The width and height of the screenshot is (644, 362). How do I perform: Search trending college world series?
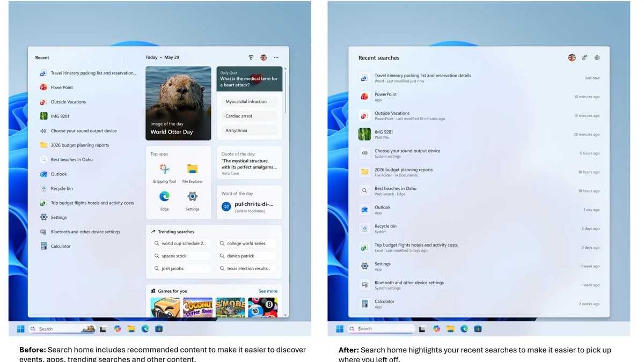[247, 243]
